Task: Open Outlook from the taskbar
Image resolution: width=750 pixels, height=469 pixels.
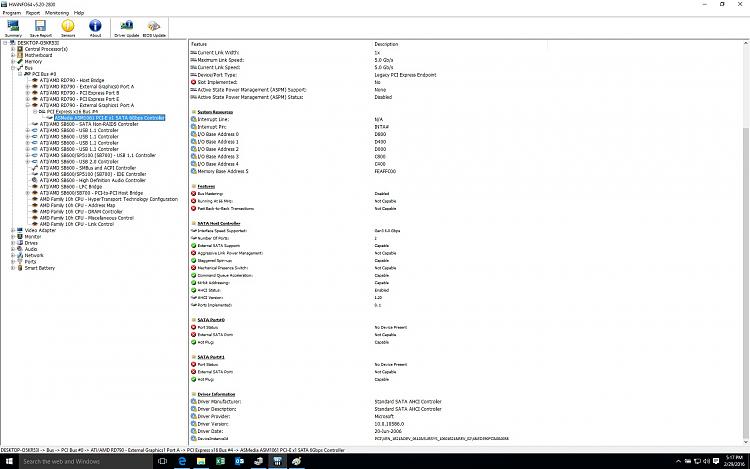Action: coord(239,461)
